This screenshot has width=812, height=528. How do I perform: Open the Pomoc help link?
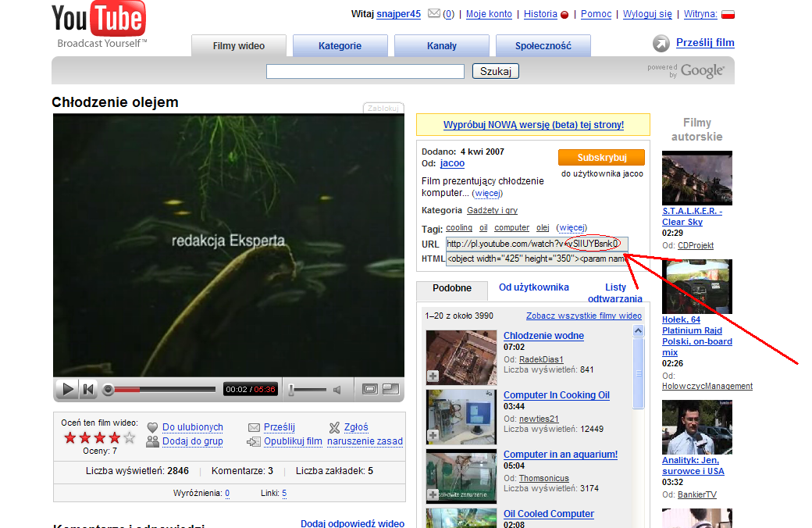(x=596, y=14)
